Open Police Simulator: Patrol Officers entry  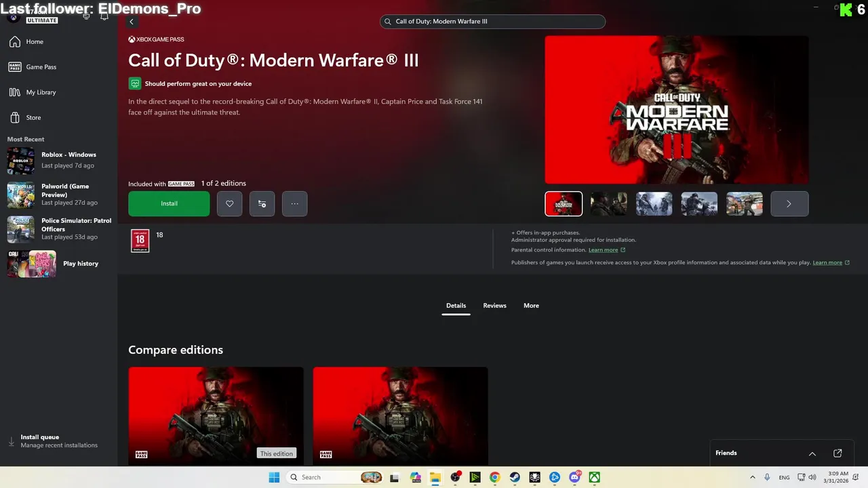tap(58, 229)
